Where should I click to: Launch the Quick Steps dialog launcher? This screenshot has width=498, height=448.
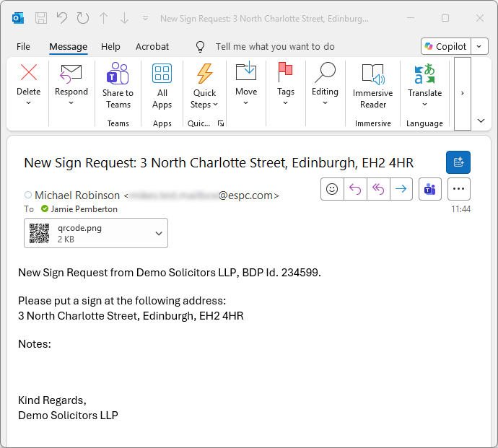click(221, 123)
